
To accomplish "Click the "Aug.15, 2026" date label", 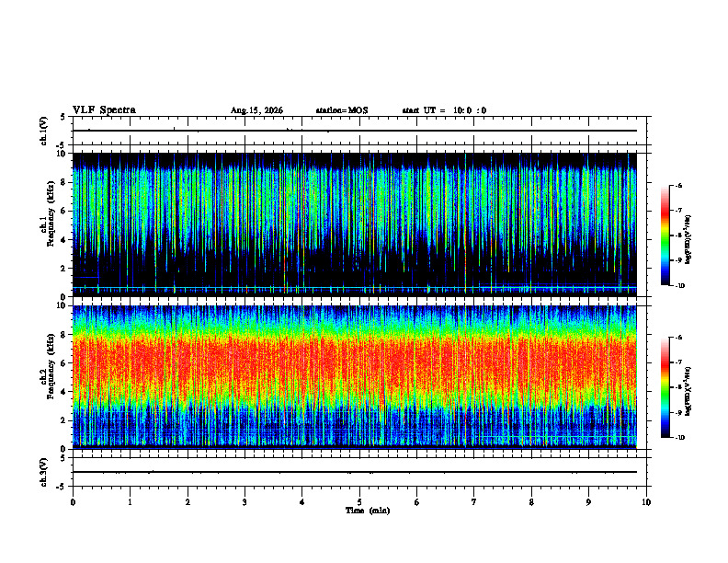I will [x=256, y=110].
